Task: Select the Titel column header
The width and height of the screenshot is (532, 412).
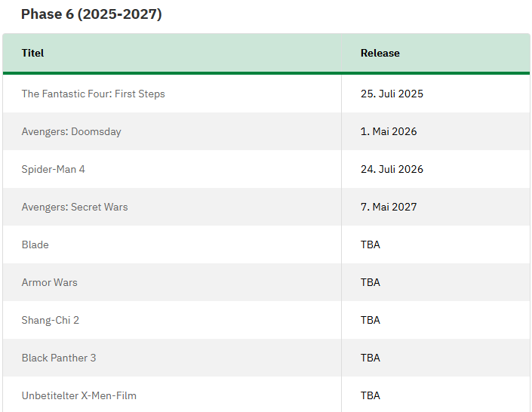Action: tap(32, 53)
